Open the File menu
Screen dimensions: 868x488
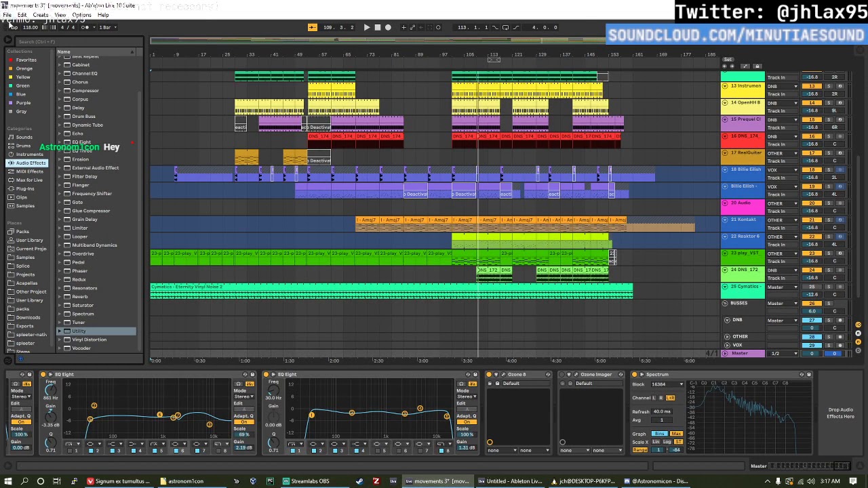[x=7, y=15]
